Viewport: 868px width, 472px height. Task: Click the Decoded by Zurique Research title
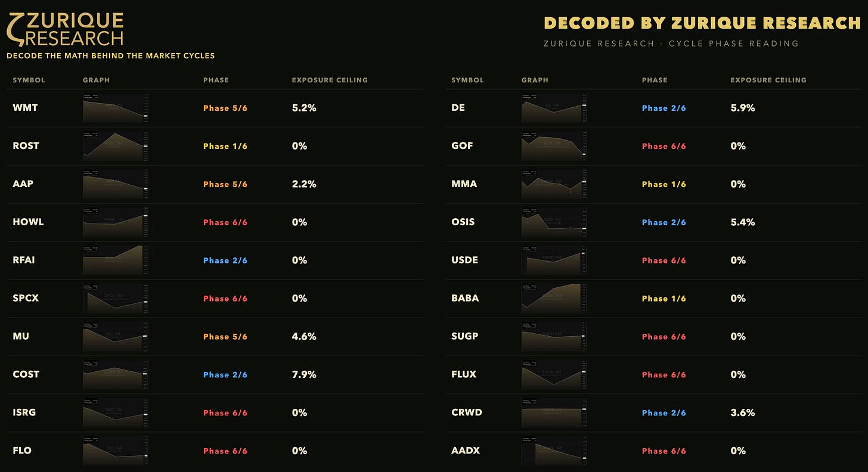pyautogui.click(x=702, y=23)
